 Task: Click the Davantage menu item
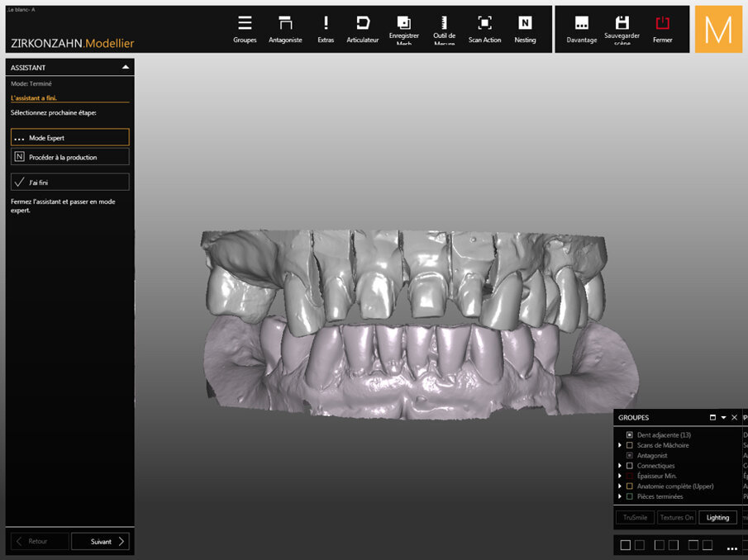tap(581, 27)
